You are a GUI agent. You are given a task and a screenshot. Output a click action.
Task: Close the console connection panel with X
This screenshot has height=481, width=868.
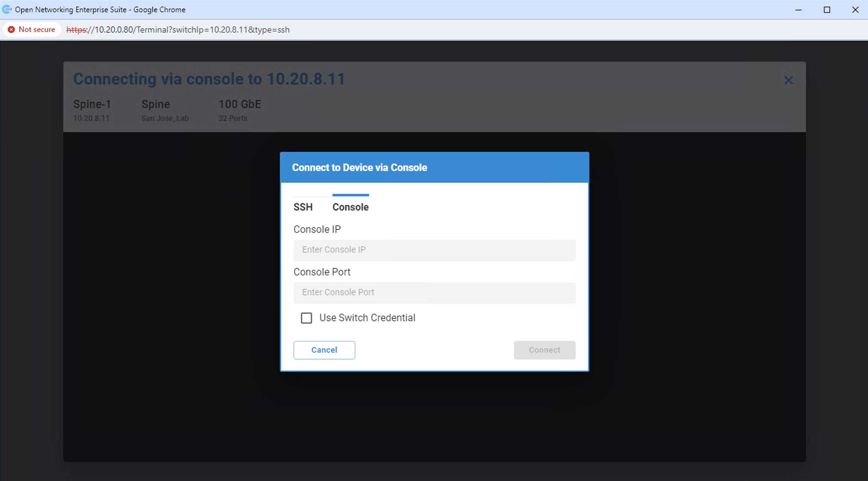pyautogui.click(x=788, y=80)
